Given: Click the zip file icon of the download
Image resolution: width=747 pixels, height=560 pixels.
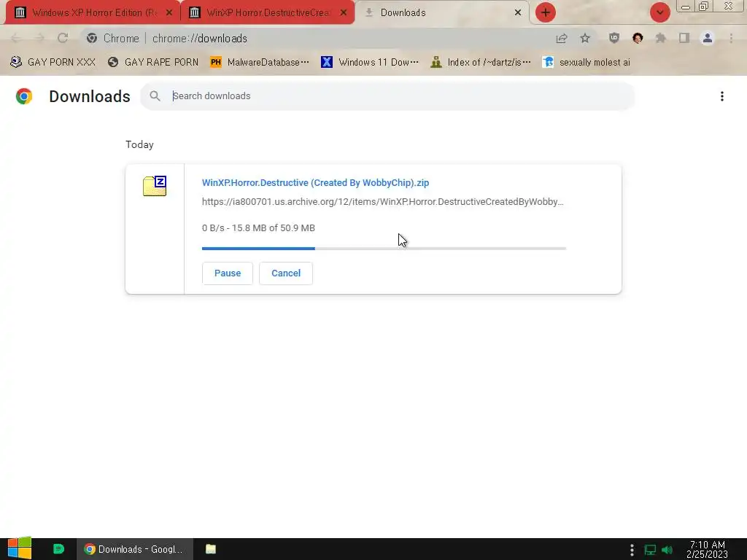Looking at the screenshot, I should 155,186.
